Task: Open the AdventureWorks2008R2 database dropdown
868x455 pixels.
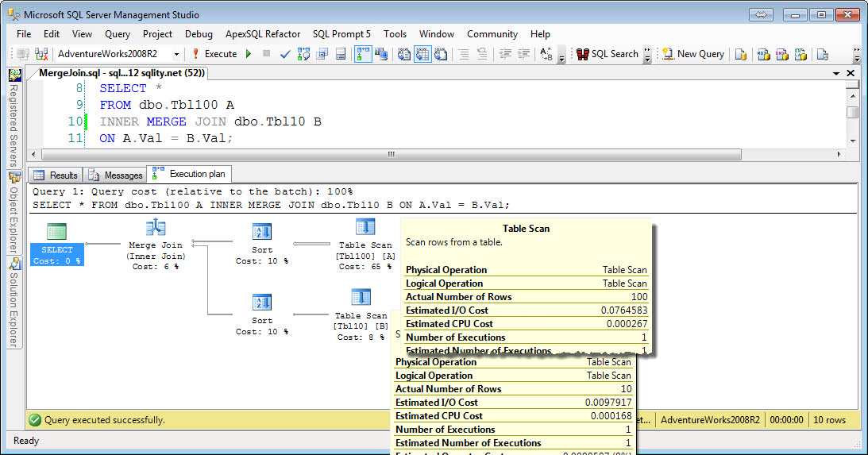Action: tap(176, 54)
